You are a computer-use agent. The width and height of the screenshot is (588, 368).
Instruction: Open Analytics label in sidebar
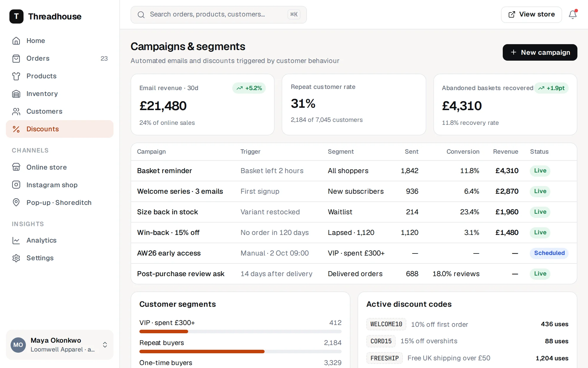(x=41, y=240)
